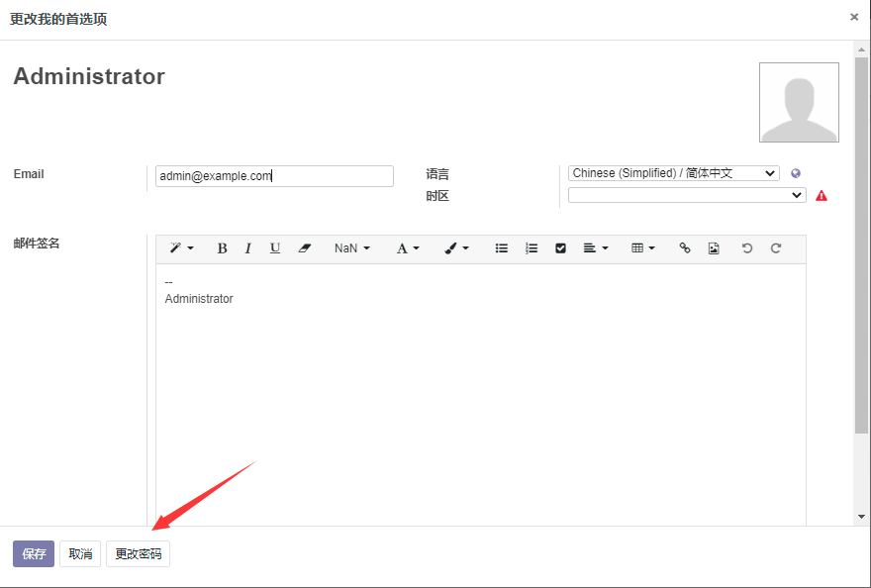Click the Email input field

pyautogui.click(x=274, y=176)
